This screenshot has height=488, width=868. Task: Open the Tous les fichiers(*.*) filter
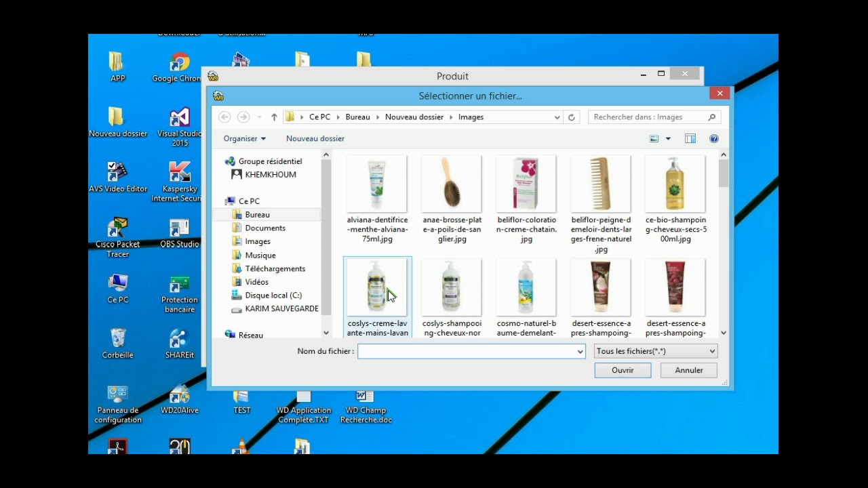click(x=655, y=351)
